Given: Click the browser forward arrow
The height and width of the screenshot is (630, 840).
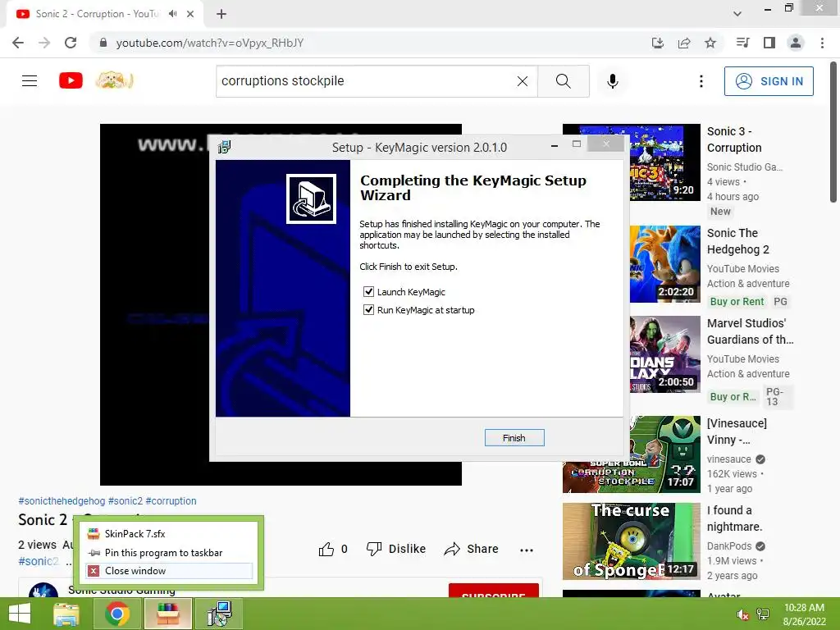Looking at the screenshot, I should pos(44,43).
